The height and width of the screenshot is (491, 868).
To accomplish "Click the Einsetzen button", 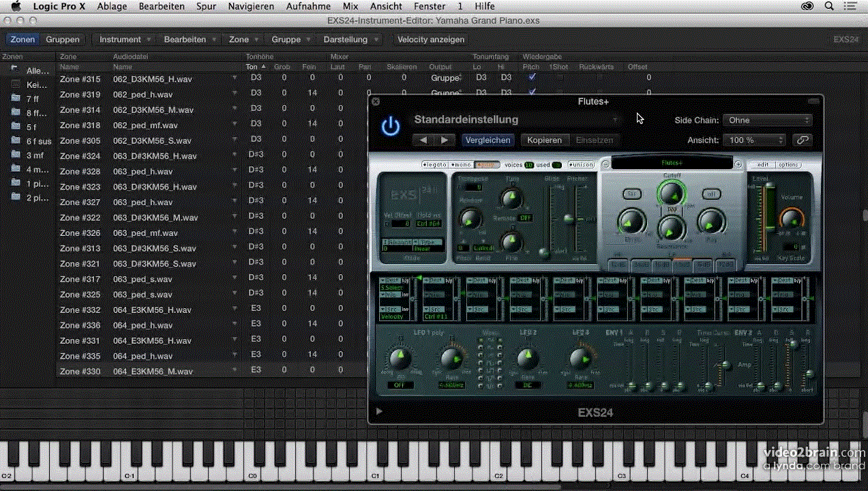I will click(x=594, y=140).
